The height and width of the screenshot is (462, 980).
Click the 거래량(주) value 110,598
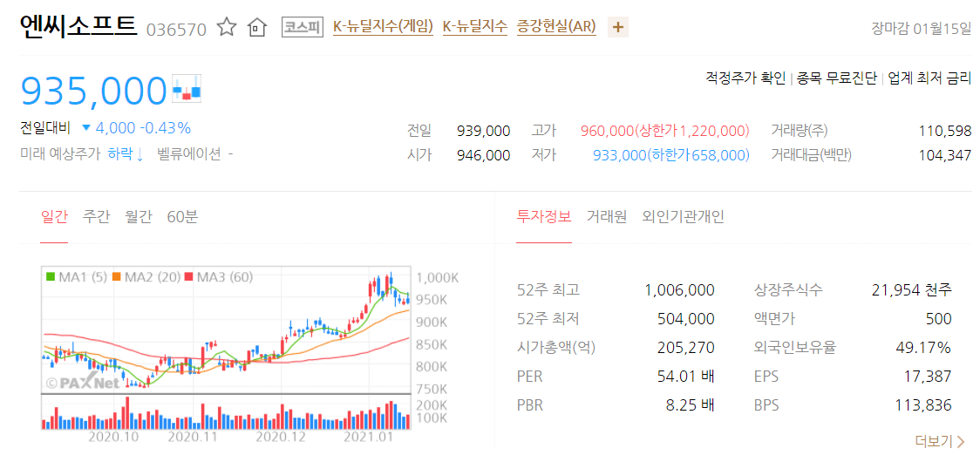pyautogui.click(x=945, y=132)
